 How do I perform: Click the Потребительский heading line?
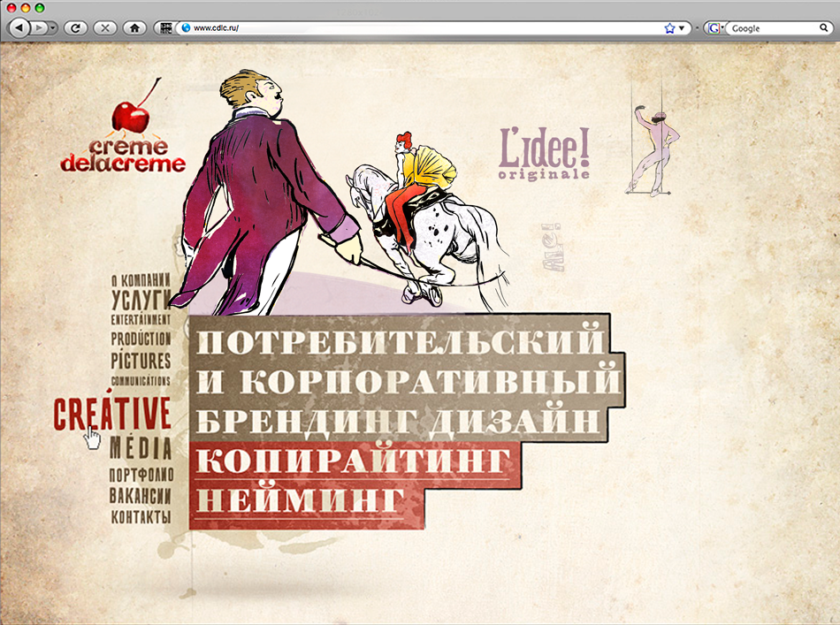pos(400,339)
